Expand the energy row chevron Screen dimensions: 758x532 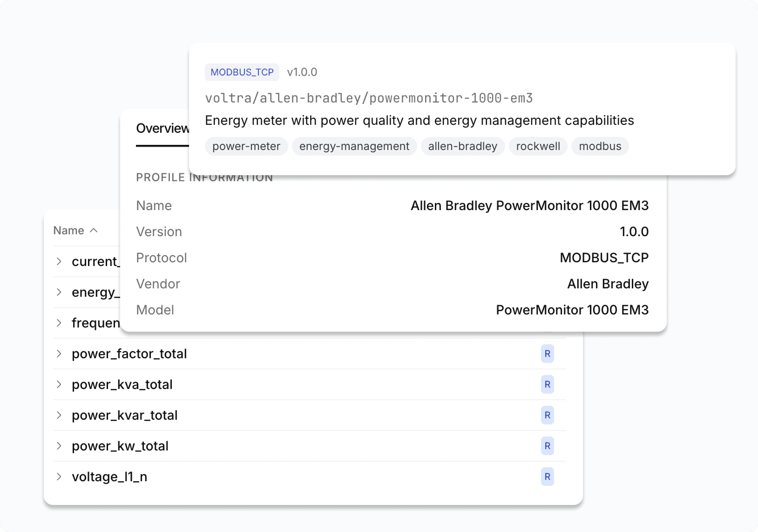click(59, 292)
